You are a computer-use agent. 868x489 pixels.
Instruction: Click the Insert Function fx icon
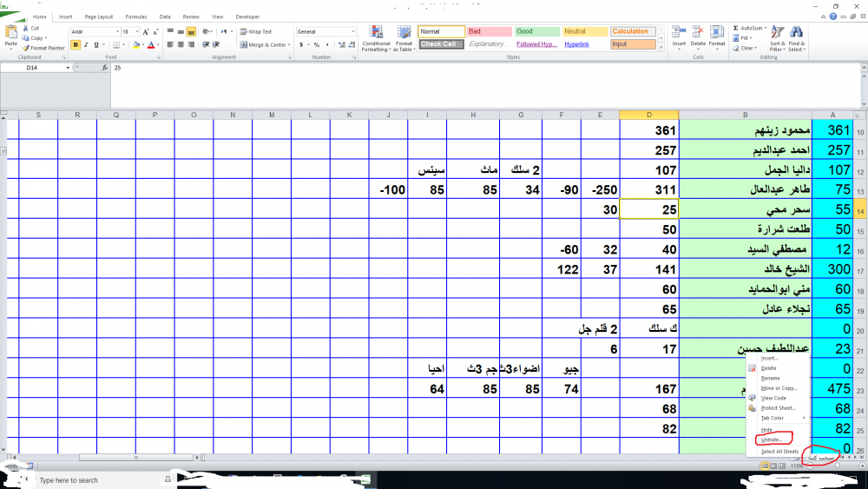pos(105,68)
